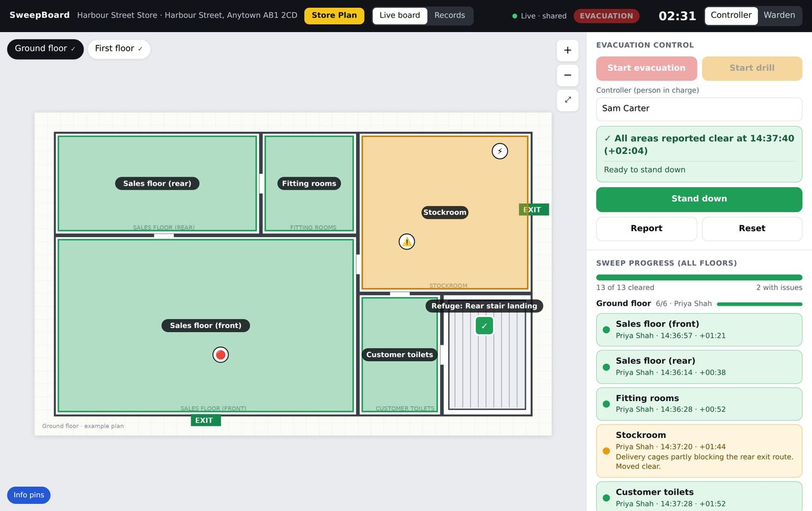This screenshot has width=812, height=511.
Task: Click the green check refuge marker
Action: coord(484,326)
